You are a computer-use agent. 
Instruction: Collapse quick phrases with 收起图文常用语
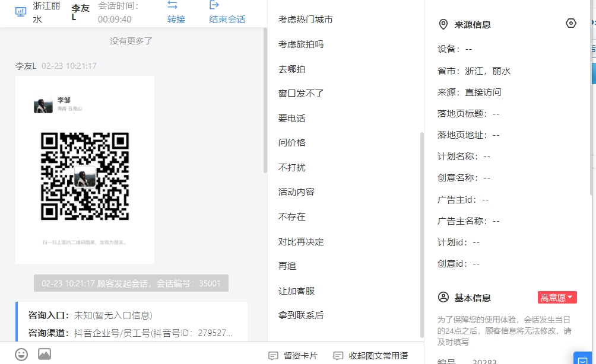(370, 356)
